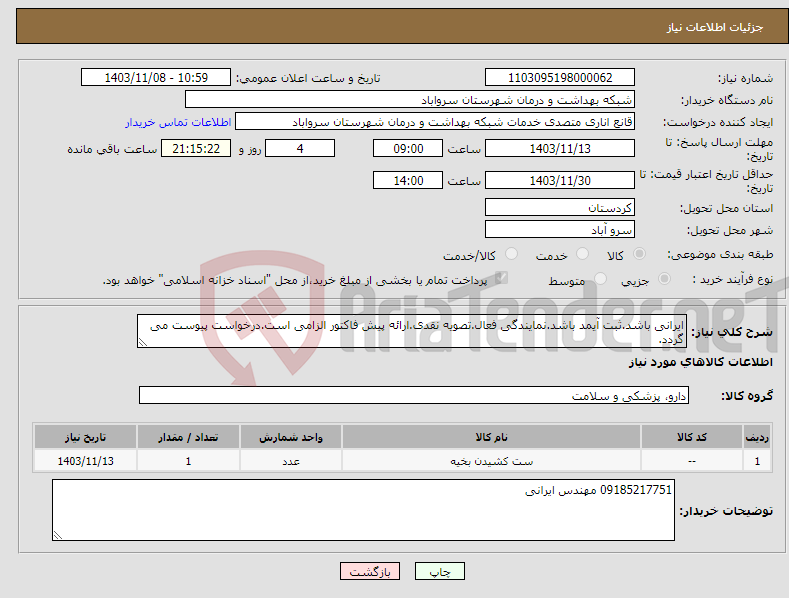Click the بازگشت (back) button
The image size is (789, 598).
370,571
